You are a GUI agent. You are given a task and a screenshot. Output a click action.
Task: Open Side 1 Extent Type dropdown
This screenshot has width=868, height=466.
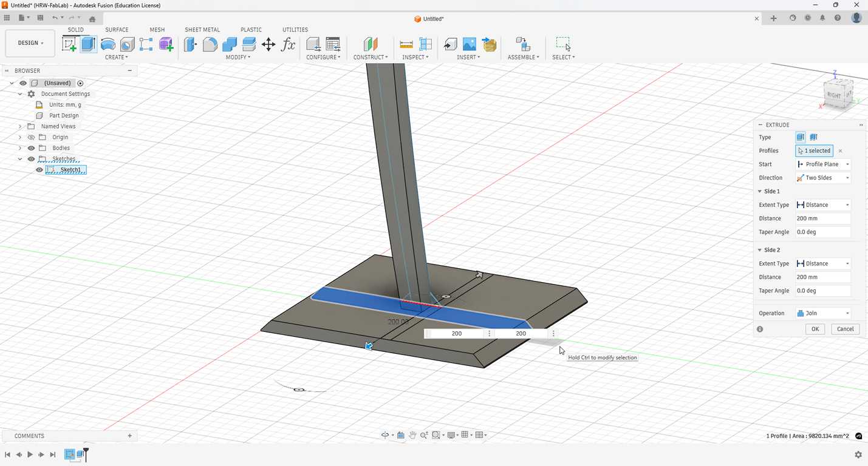click(823, 205)
